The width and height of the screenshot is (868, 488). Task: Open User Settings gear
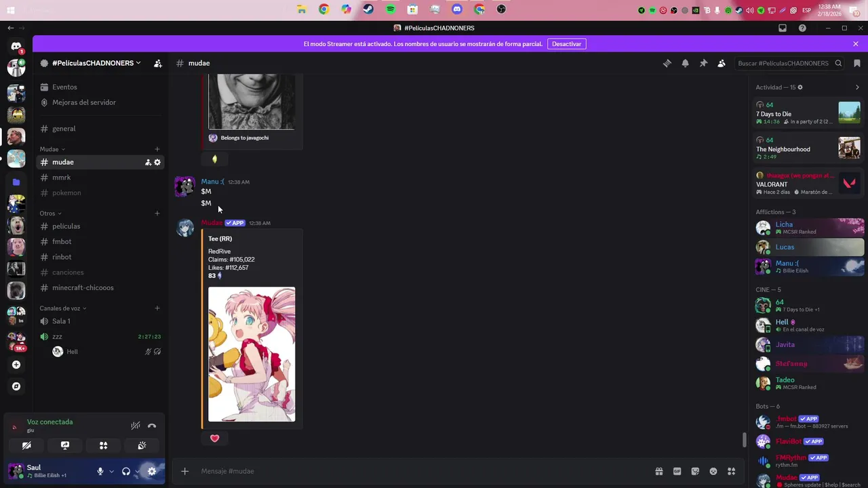152,471
